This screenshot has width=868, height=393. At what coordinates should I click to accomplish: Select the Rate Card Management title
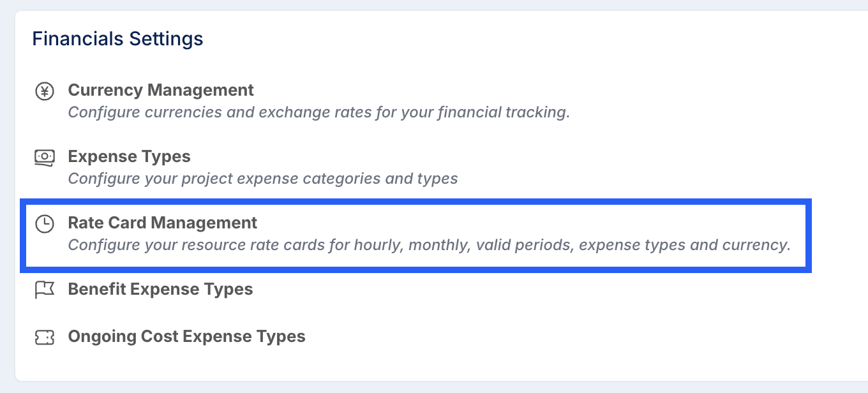pos(163,223)
